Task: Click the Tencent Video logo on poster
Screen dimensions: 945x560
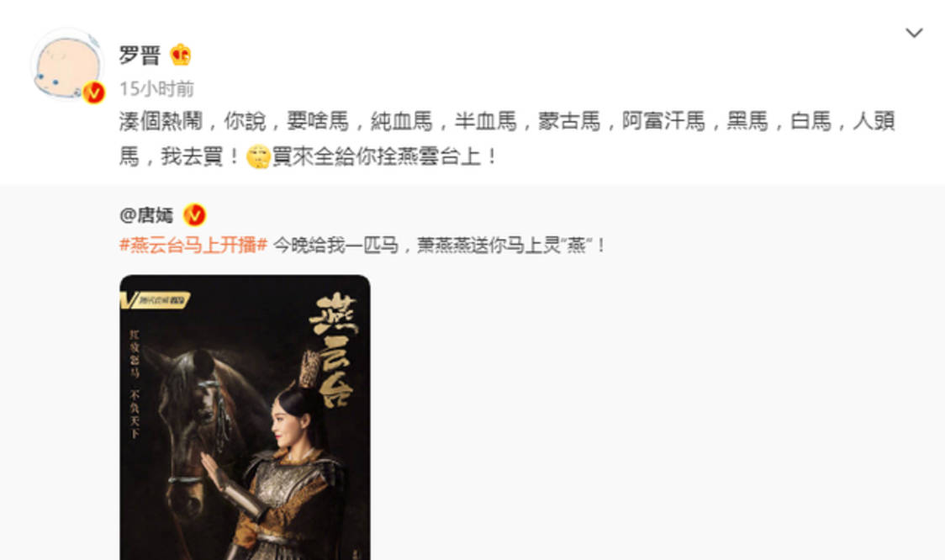Action: tap(156, 299)
